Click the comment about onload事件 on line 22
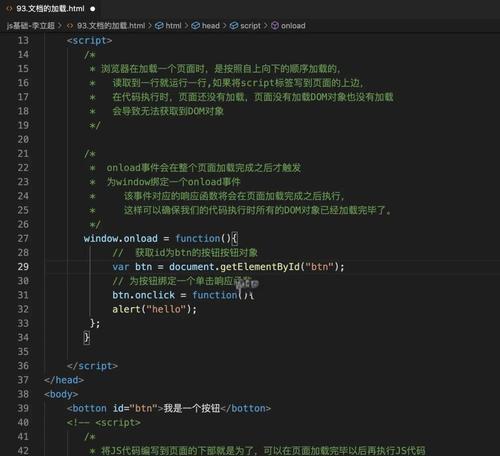The width and height of the screenshot is (500, 456). pyautogui.click(x=204, y=168)
